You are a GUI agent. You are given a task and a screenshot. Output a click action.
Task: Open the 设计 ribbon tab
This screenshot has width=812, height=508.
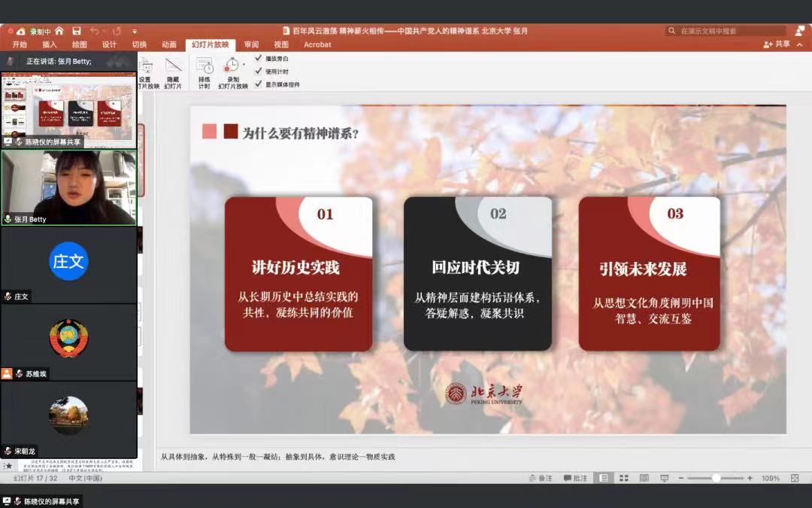click(110, 44)
